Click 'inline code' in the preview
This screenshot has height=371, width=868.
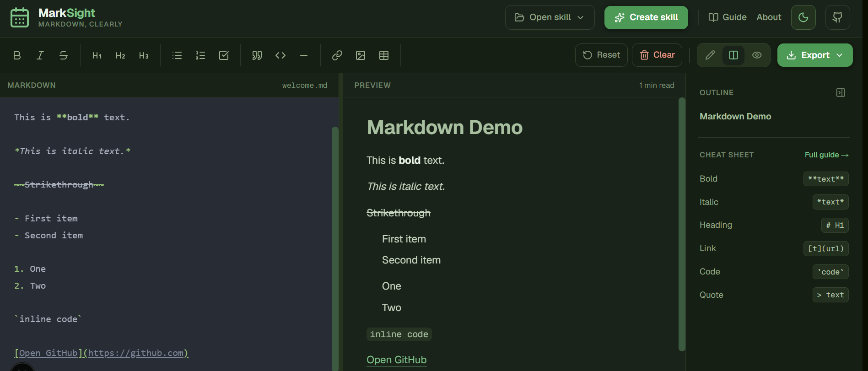[399, 334]
